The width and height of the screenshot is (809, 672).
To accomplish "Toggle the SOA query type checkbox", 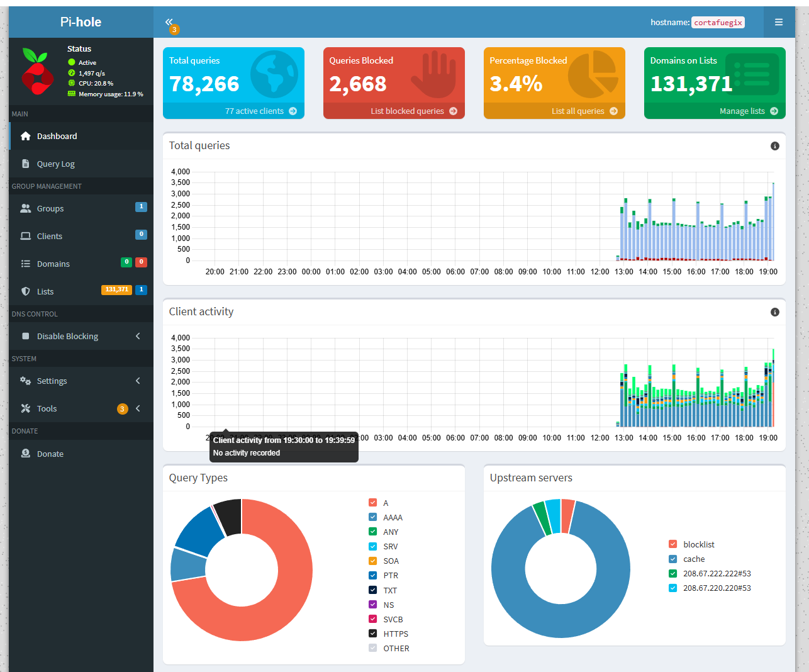I will pos(372,561).
